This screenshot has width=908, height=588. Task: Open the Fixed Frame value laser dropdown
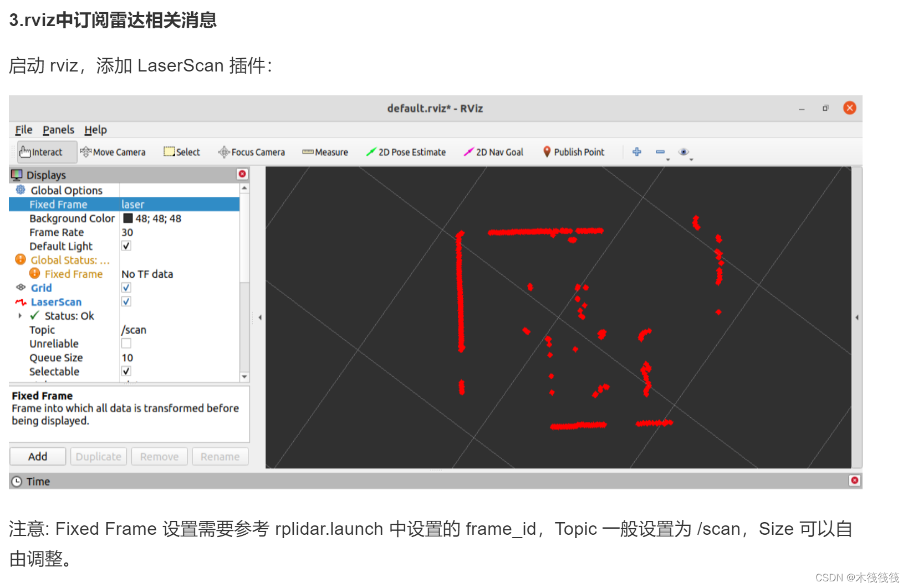[180, 204]
